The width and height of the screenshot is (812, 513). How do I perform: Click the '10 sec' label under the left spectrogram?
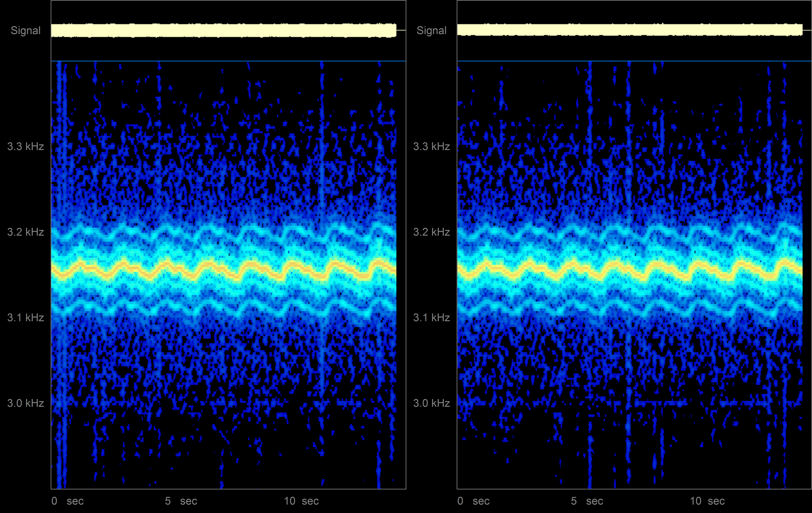(301, 501)
